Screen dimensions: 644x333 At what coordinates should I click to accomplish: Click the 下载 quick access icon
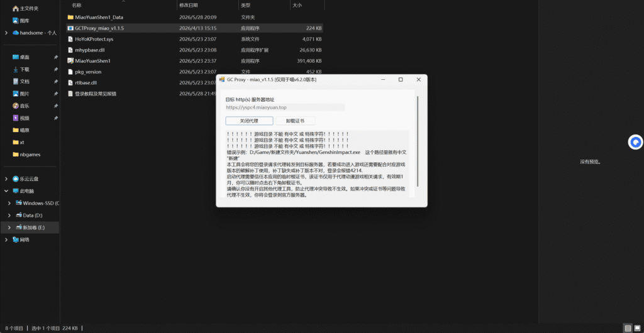pos(16,69)
